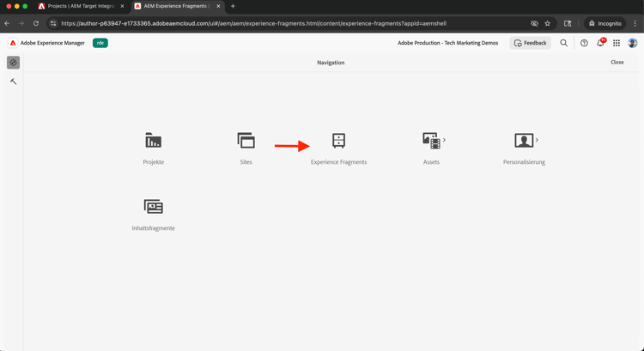Close the Navigation panel
The image size is (644, 351).
tap(617, 63)
